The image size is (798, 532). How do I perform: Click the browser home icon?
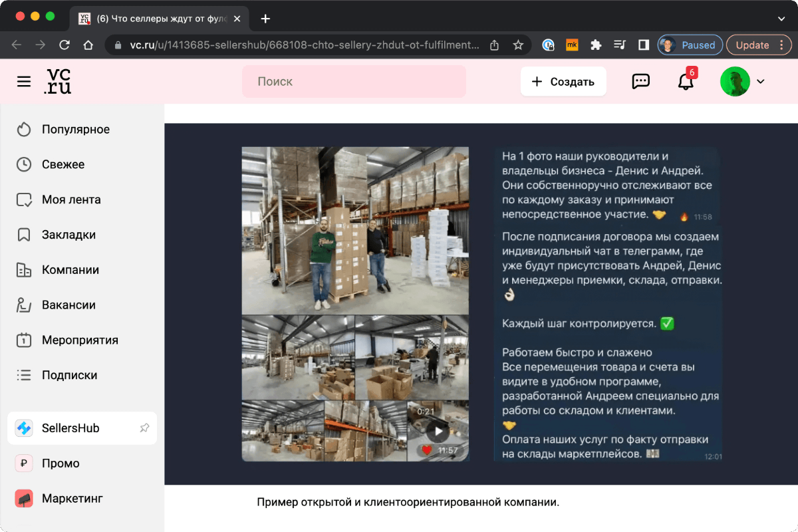pyautogui.click(x=88, y=45)
